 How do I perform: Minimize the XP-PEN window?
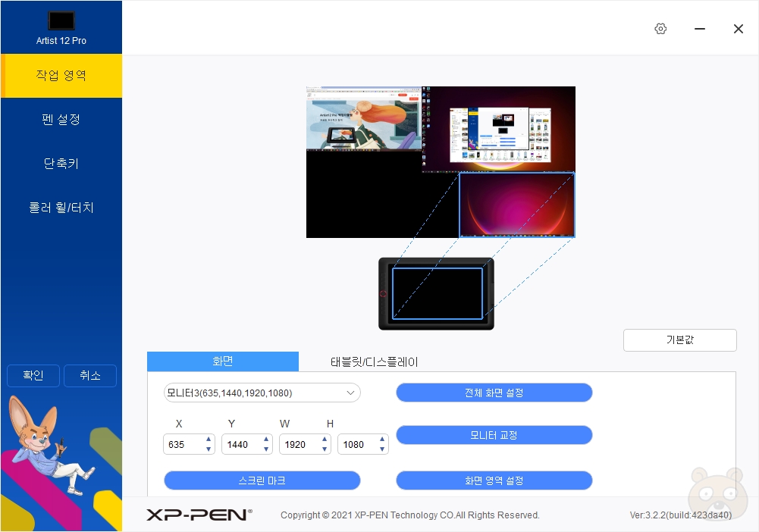pos(699,29)
